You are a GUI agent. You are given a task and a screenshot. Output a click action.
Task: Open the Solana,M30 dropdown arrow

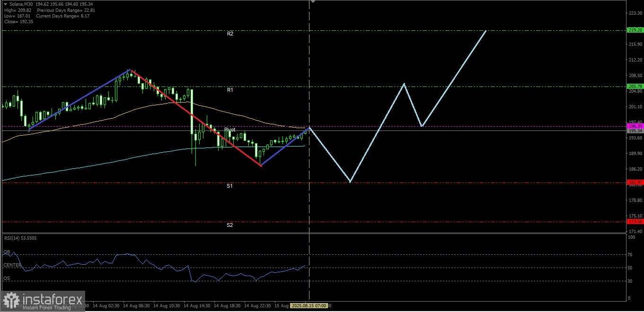(5, 4)
